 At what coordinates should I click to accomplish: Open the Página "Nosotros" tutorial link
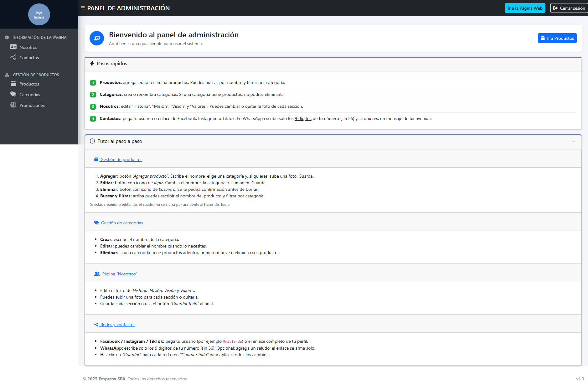[x=119, y=274]
